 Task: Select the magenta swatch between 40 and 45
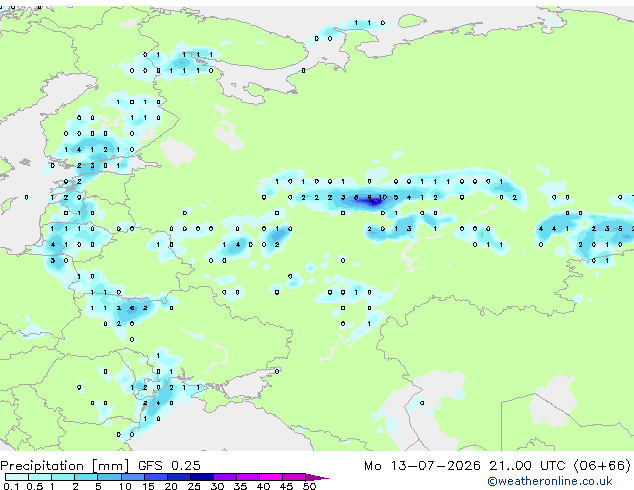[271, 477]
